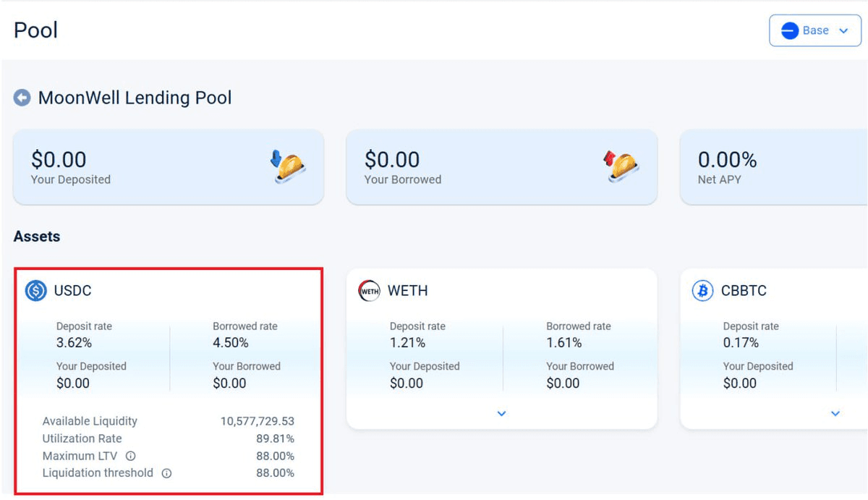
Task: Click the Available Liquidity label
Action: point(90,421)
